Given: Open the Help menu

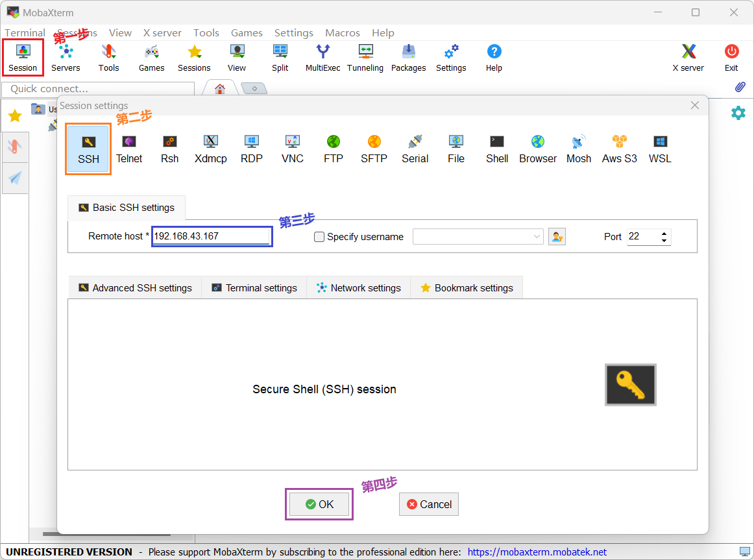Looking at the screenshot, I should click(x=383, y=32).
